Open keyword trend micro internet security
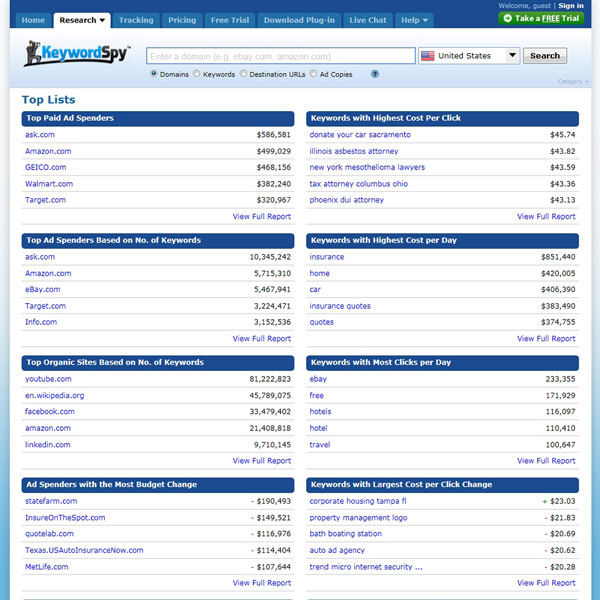600x600 pixels. tap(366, 567)
